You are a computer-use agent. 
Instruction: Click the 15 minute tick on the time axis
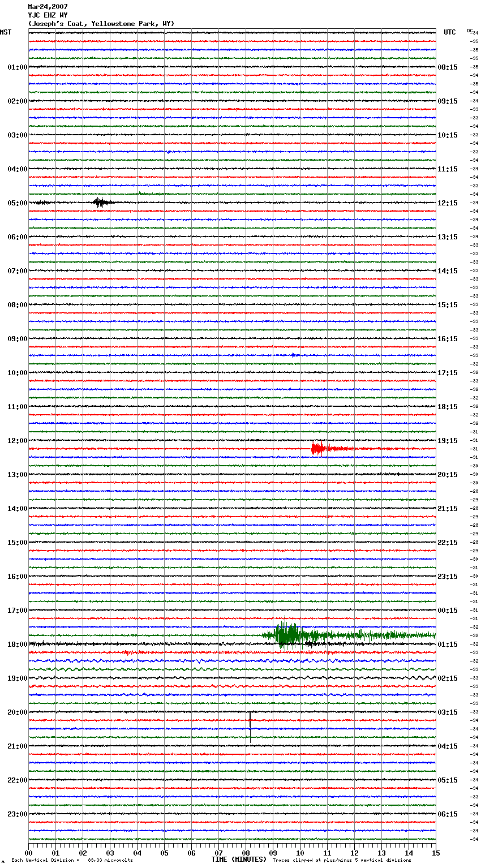[436, 853]
